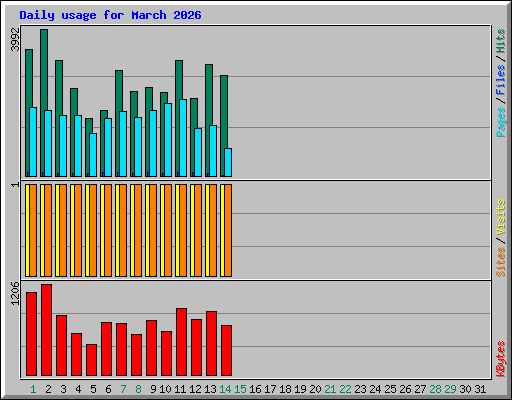Image resolution: width=512 pixels, height=400 pixels.
Task: Click day 16 on the date axis
Action: click(x=255, y=389)
